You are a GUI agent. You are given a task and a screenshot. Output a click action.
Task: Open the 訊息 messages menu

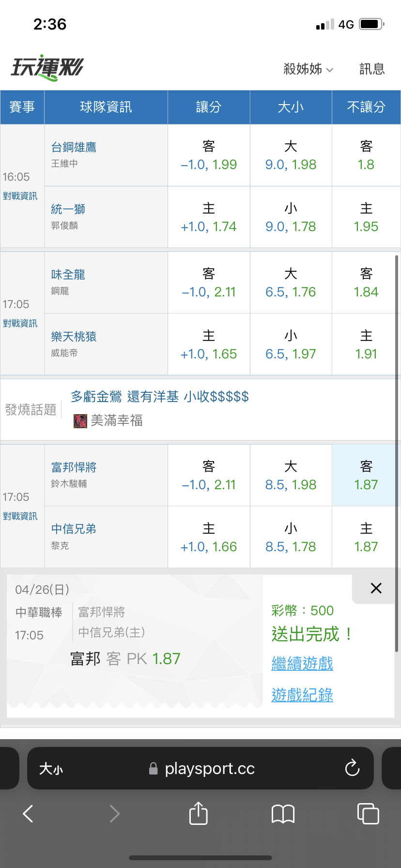pyautogui.click(x=372, y=69)
